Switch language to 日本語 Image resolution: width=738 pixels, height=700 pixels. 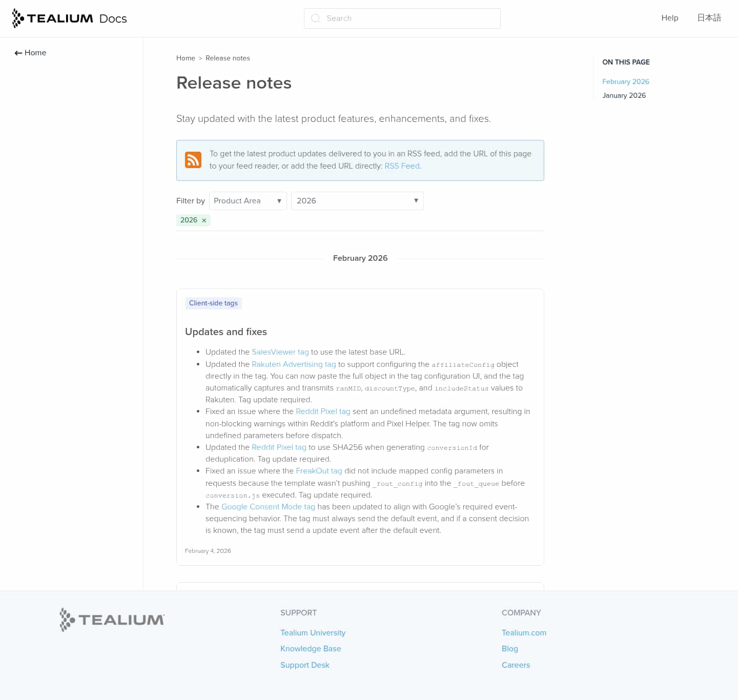point(709,18)
